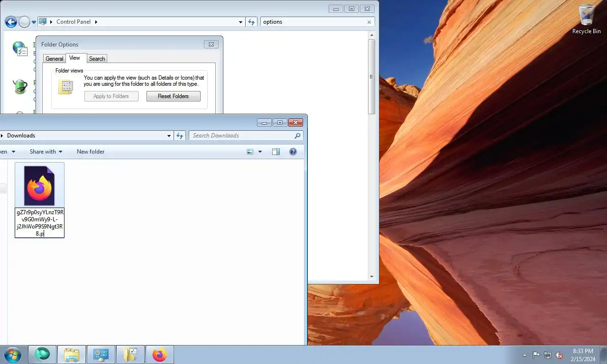Maximize the Control Panel window
Screen dimensions: 607x364
tap(352, 9)
